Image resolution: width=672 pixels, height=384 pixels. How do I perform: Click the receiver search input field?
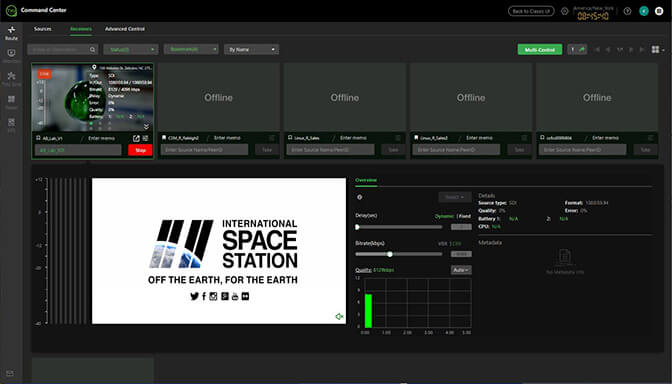(63, 50)
